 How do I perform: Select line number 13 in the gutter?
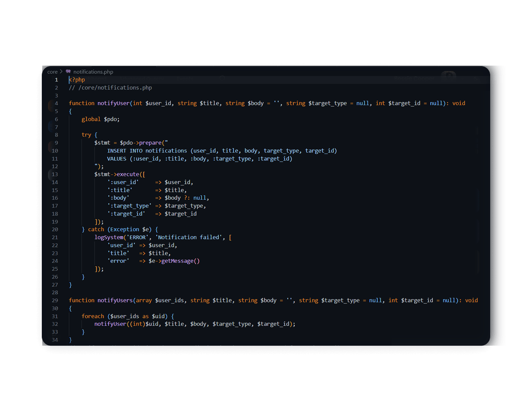pos(55,174)
